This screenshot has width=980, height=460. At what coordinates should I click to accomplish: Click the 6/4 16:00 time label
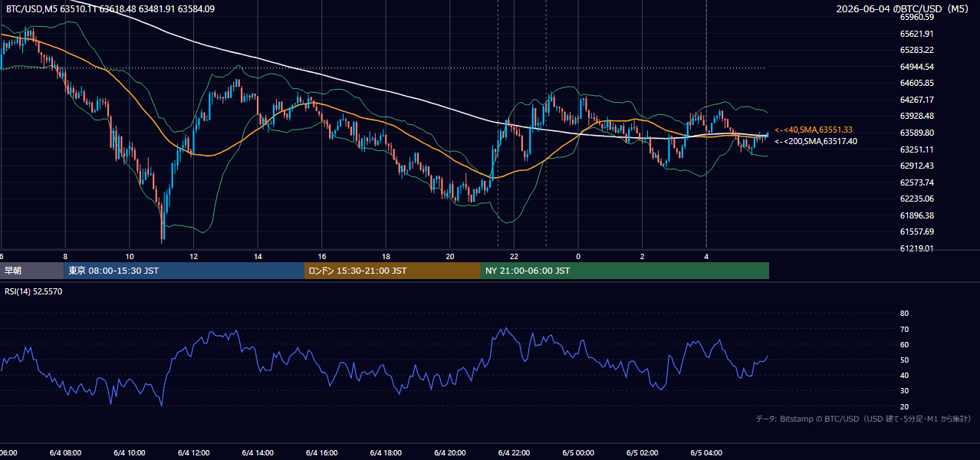click(321, 453)
